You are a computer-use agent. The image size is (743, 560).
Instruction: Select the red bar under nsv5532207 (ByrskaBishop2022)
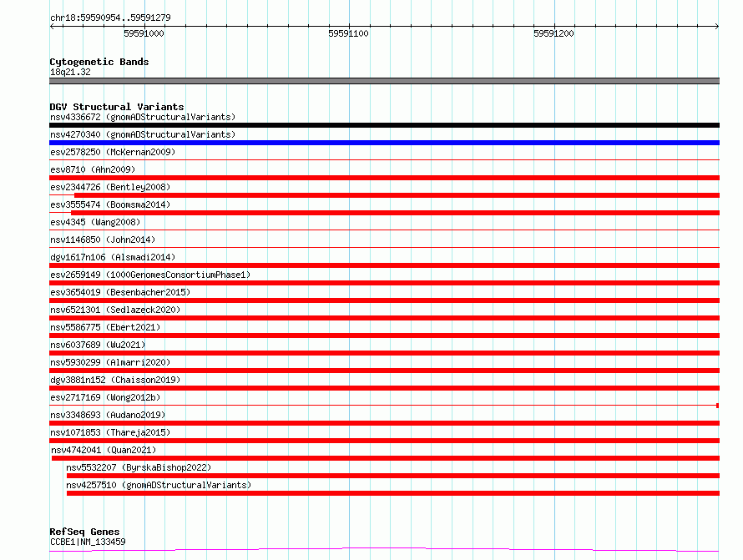pyautogui.click(x=393, y=476)
